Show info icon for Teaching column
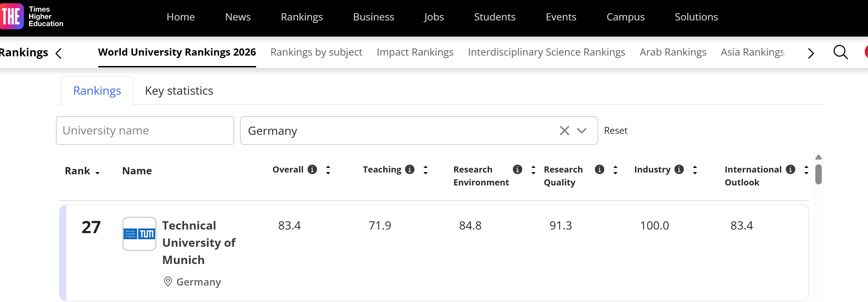Screen dimensions: 868x302 click(410, 169)
